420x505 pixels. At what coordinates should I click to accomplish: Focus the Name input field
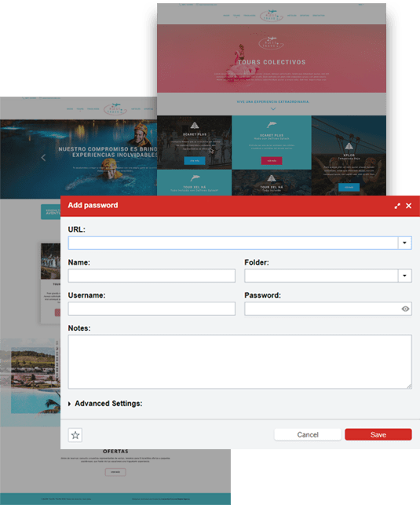click(x=152, y=276)
